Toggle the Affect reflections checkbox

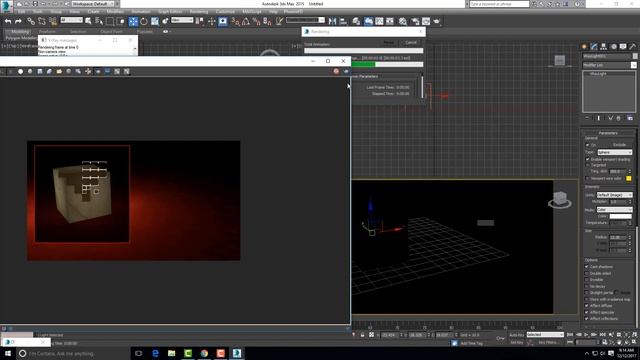coord(587,318)
